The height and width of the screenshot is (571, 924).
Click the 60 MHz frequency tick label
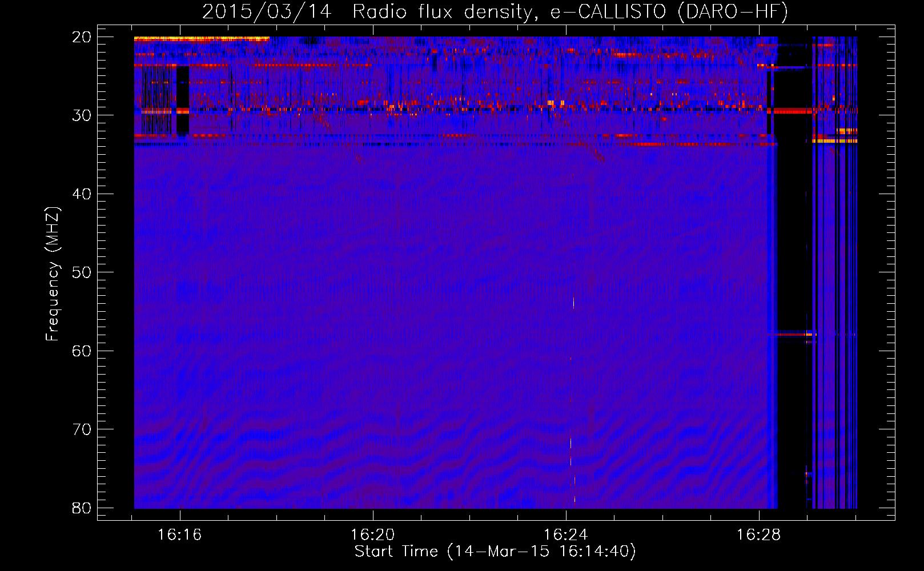[x=82, y=351]
